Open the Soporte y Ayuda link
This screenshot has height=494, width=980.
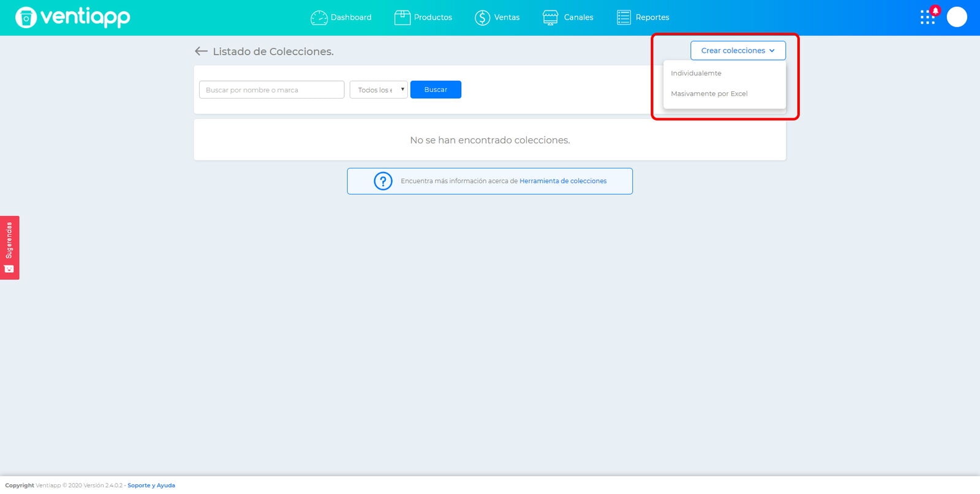[151, 485]
